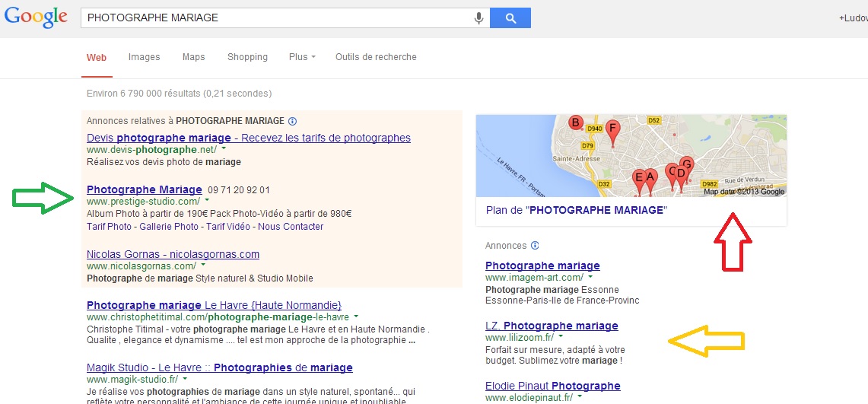The width and height of the screenshot is (868, 404).
Task: Open the Shopping tab
Action: point(247,57)
